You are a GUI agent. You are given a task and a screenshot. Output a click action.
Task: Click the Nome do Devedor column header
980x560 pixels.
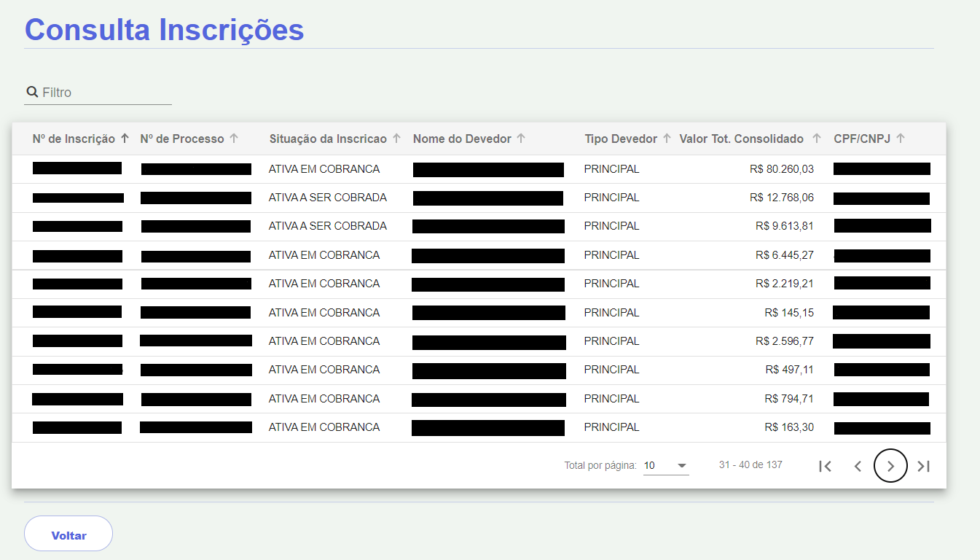462,139
